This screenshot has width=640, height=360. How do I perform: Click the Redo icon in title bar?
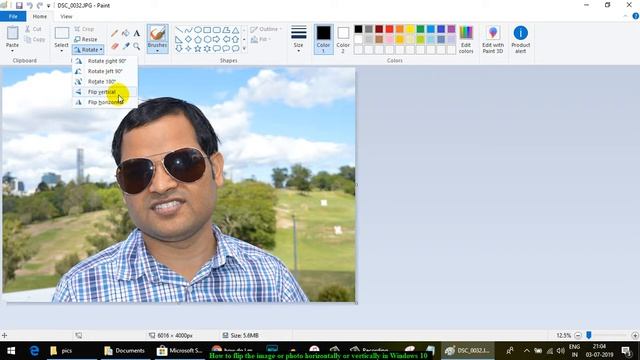pyautogui.click(x=40, y=5)
